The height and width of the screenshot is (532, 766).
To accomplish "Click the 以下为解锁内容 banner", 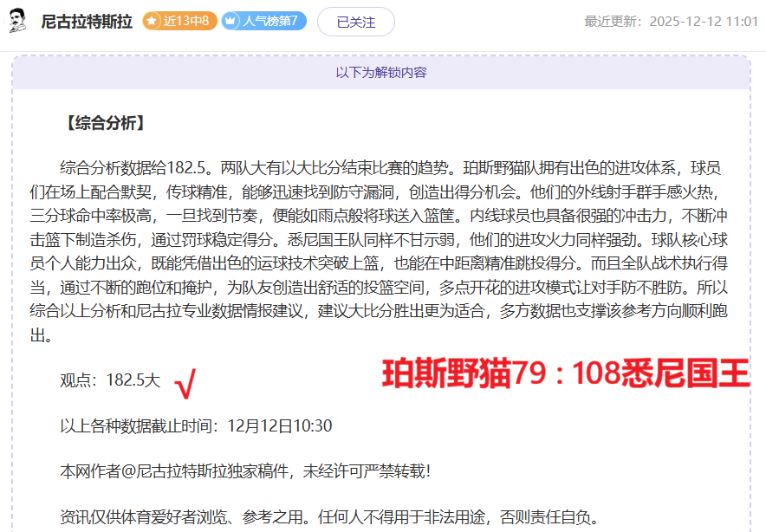I will coord(381,73).
